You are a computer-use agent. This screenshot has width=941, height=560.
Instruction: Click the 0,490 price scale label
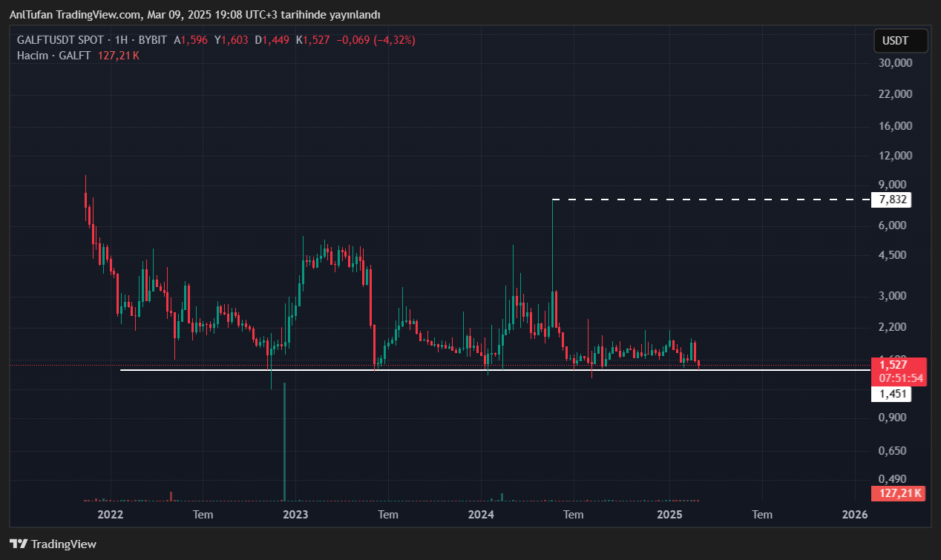tap(894, 478)
